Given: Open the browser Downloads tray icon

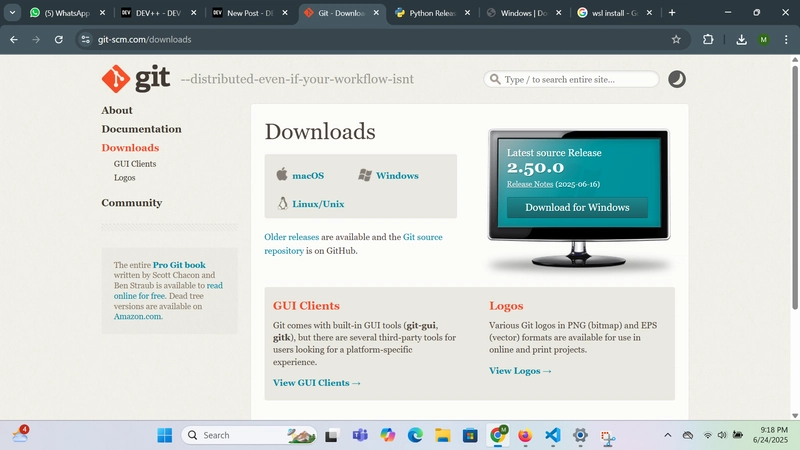Looking at the screenshot, I should [741, 39].
